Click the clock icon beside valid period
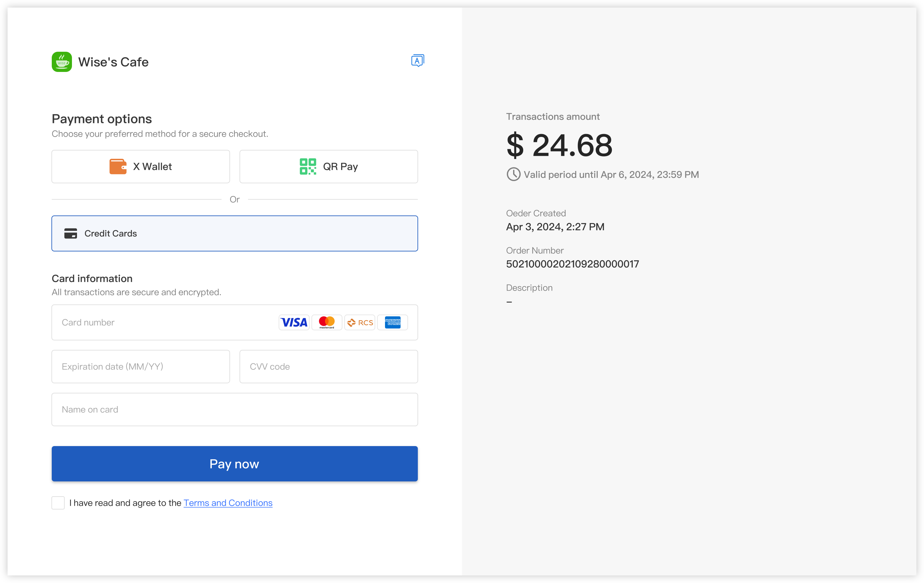Screen dimensions: 924x583 click(513, 174)
